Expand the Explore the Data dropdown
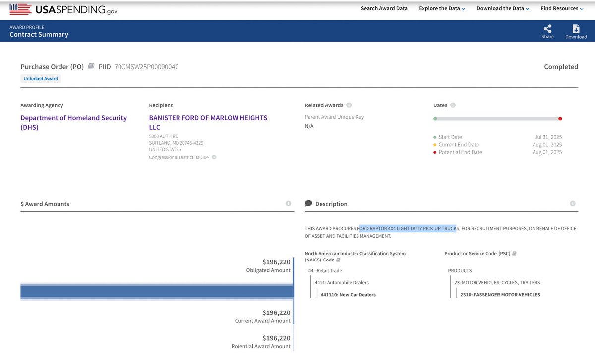Image resolution: width=595 pixels, height=364 pixels. tap(442, 8)
